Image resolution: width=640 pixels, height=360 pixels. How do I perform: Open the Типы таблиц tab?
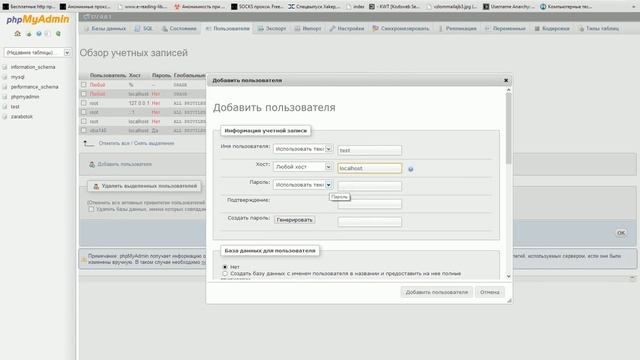click(599, 29)
